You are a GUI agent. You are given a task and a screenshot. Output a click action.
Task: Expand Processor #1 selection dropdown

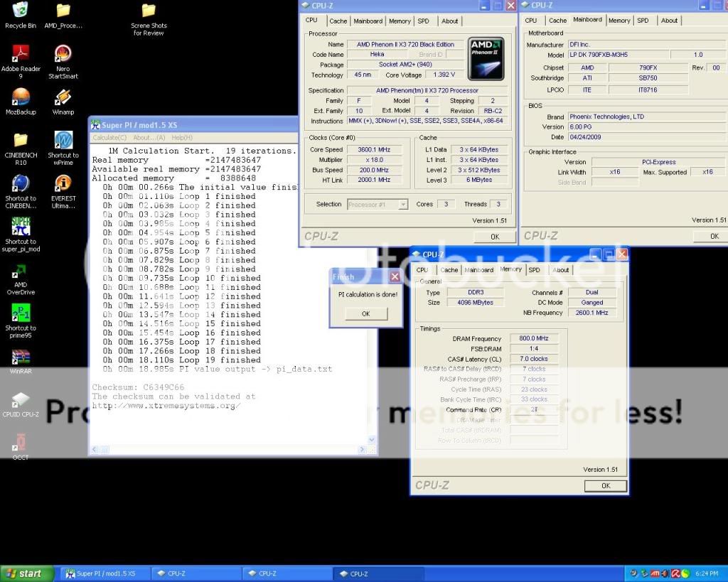404,204
